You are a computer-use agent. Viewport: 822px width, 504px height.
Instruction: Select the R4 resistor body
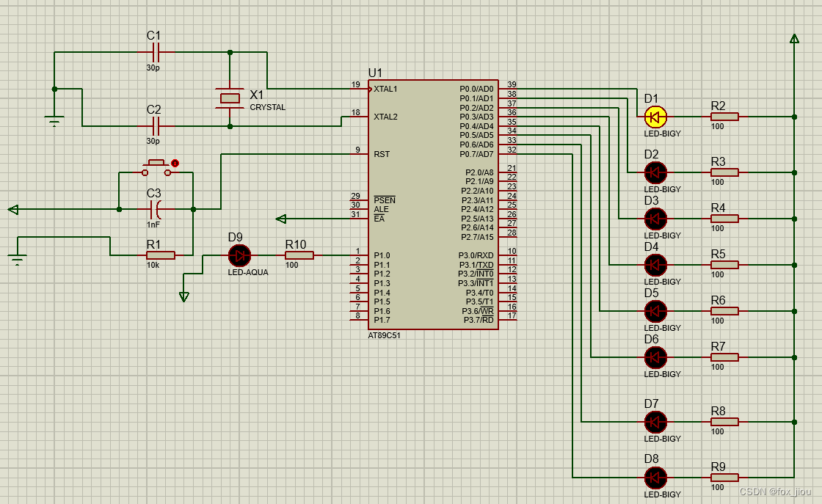pyautogui.click(x=724, y=219)
